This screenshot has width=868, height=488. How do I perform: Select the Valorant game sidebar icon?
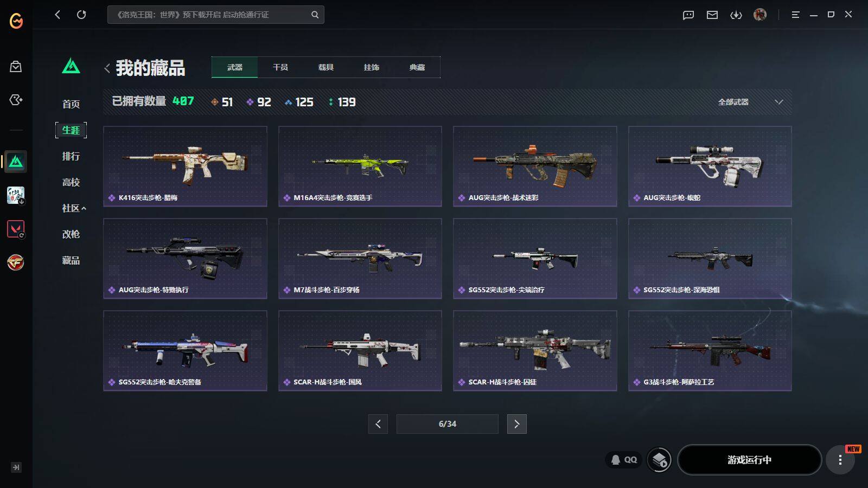[x=16, y=229]
